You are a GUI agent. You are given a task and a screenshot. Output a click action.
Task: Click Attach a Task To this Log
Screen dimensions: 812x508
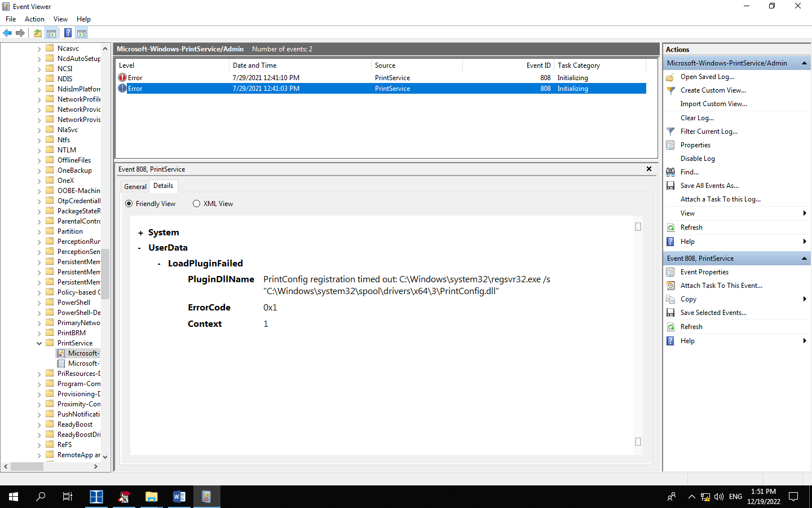(720, 199)
